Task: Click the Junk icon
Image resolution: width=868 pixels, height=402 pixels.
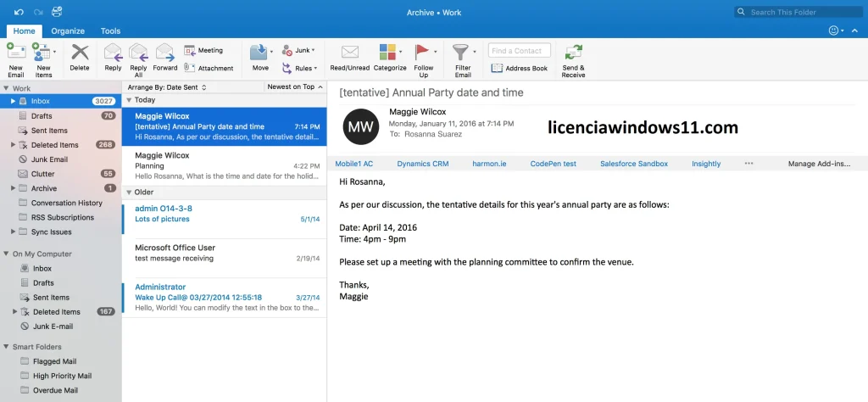Action: click(x=287, y=50)
